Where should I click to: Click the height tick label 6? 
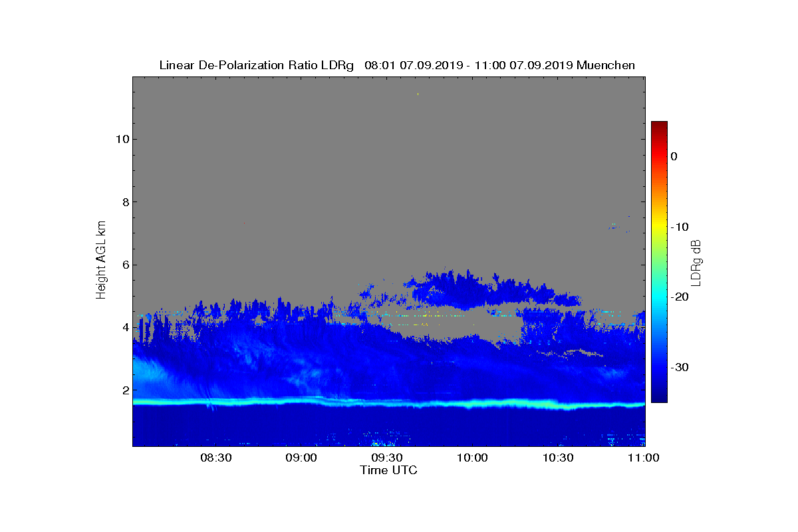click(124, 265)
